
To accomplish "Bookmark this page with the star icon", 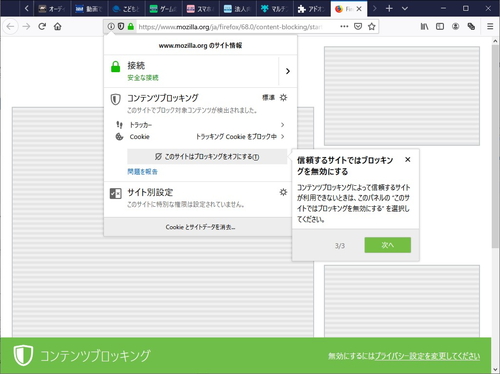I will click(372, 26).
